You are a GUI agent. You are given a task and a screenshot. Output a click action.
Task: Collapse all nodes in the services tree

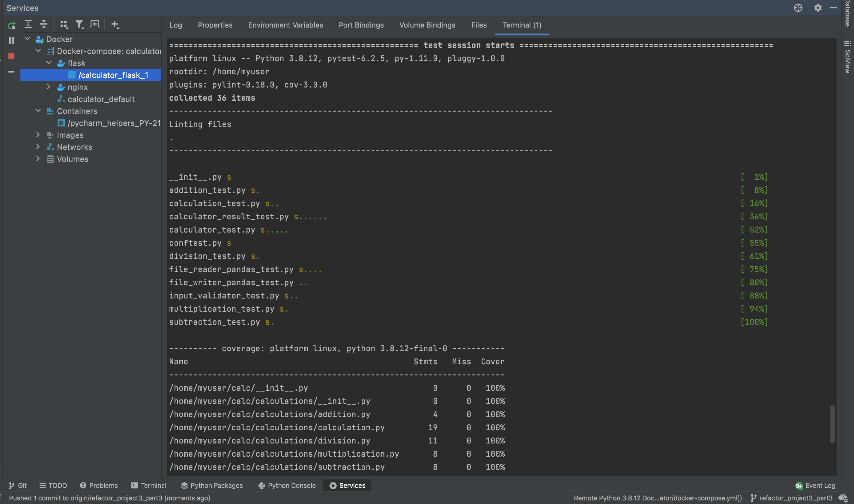pyautogui.click(x=43, y=24)
